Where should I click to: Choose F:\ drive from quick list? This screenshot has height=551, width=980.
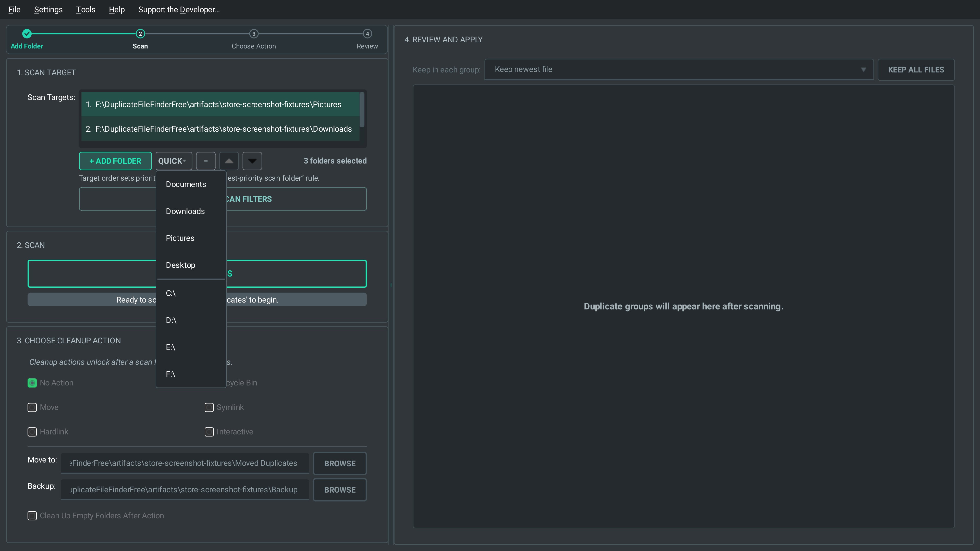point(191,374)
